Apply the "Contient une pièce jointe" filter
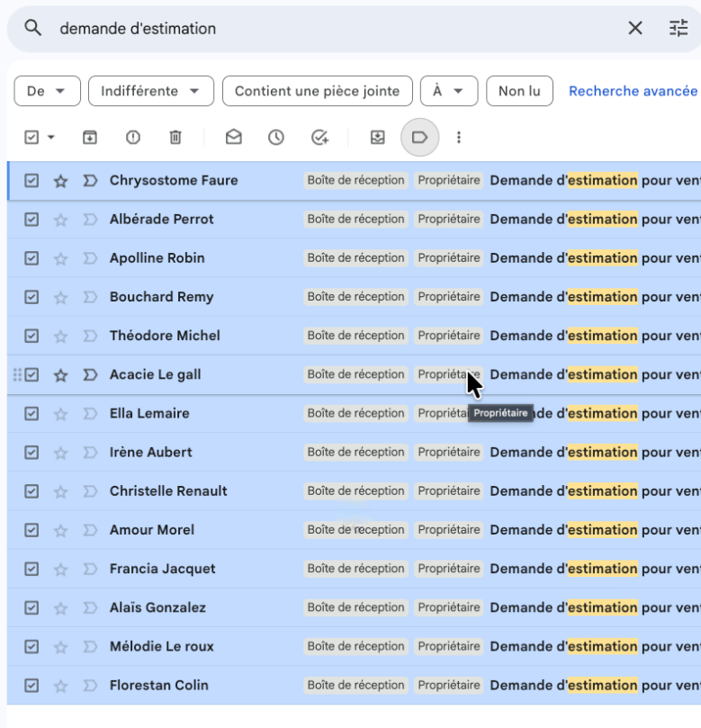701x728 pixels. click(317, 91)
